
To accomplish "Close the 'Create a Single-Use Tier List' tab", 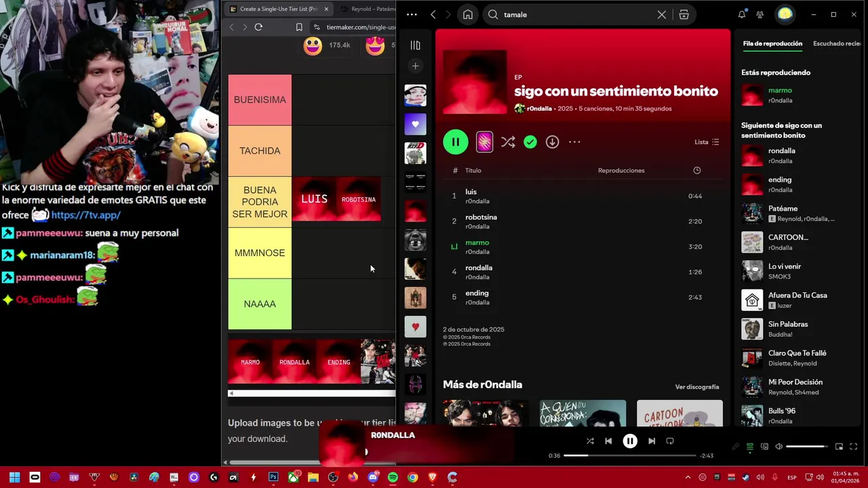I will 326,9.
